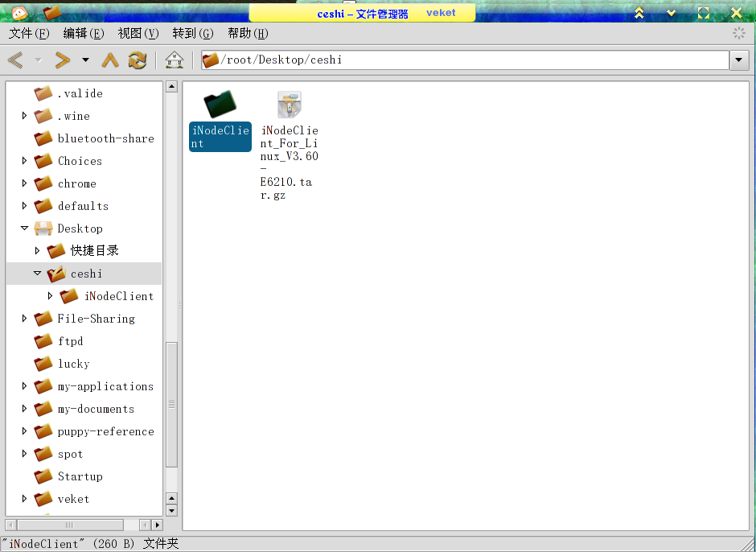Click the /root/Desktop/ceshi path field
This screenshot has width=756, height=552.
pos(466,60)
